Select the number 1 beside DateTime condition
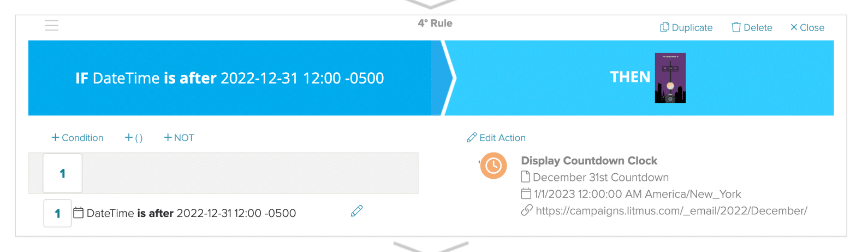Screen dimensions: 868x252 57,213
